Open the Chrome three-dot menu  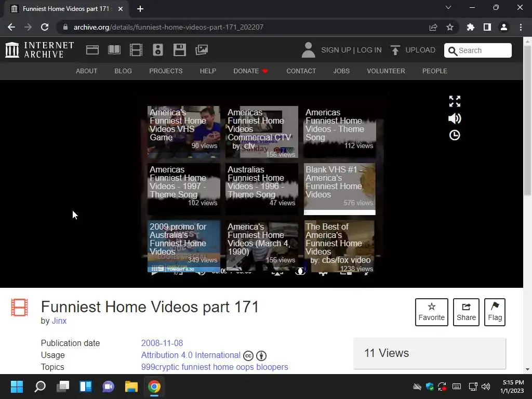[x=521, y=27]
